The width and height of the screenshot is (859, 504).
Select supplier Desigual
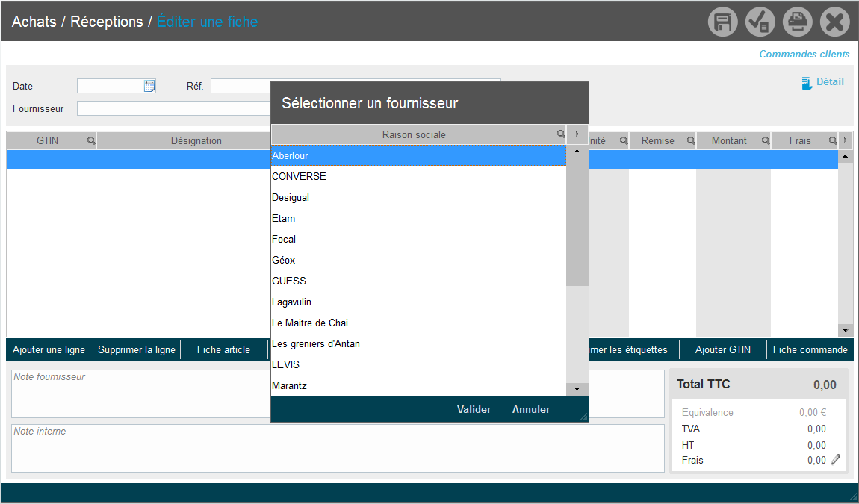click(x=418, y=197)
